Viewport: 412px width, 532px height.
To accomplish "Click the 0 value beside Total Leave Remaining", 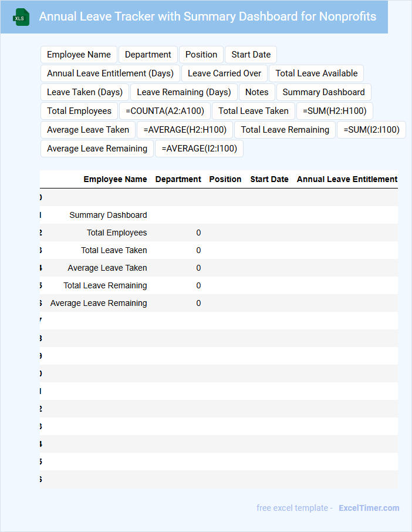I will click(198, 286).
